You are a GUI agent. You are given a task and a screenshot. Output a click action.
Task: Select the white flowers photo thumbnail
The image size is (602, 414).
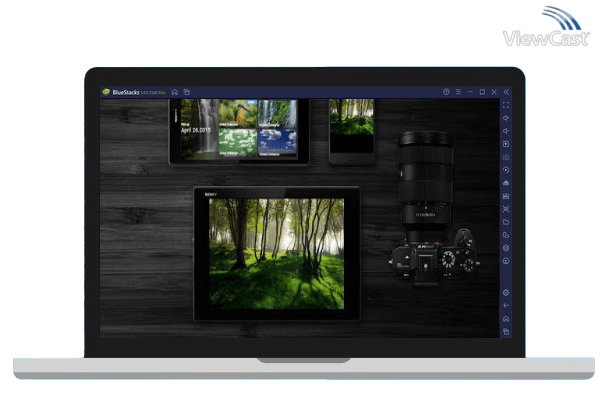click(238, 142)
